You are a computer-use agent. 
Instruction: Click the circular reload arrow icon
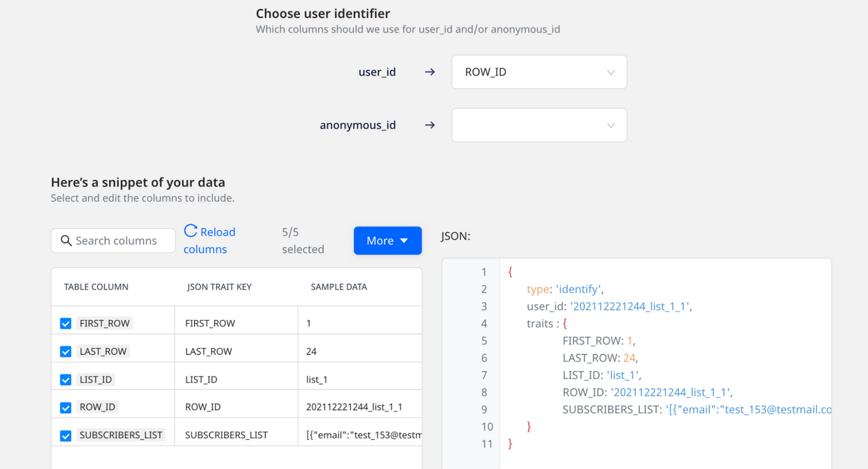tap(190, 230)
